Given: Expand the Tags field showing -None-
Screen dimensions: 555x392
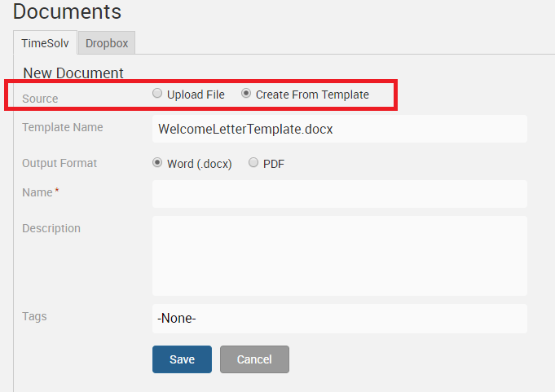Looking at the screenshot, I should 339,319.
